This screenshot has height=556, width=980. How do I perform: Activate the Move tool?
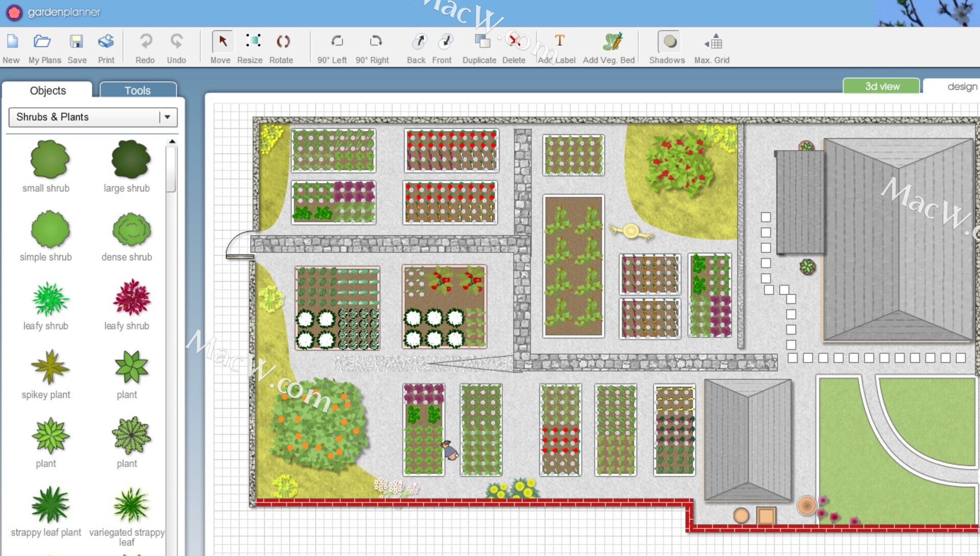pos(223,42)
